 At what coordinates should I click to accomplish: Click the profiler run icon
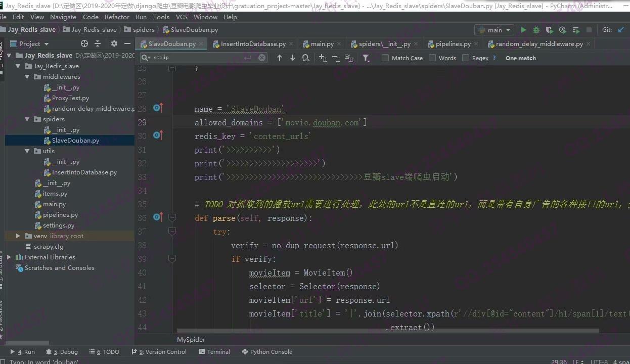[x=563, y=30]
